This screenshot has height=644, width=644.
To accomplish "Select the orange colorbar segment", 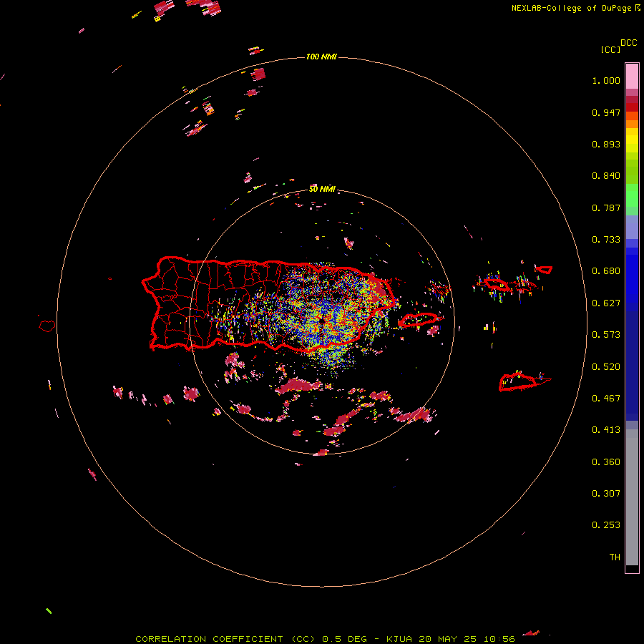I will 632,124.
